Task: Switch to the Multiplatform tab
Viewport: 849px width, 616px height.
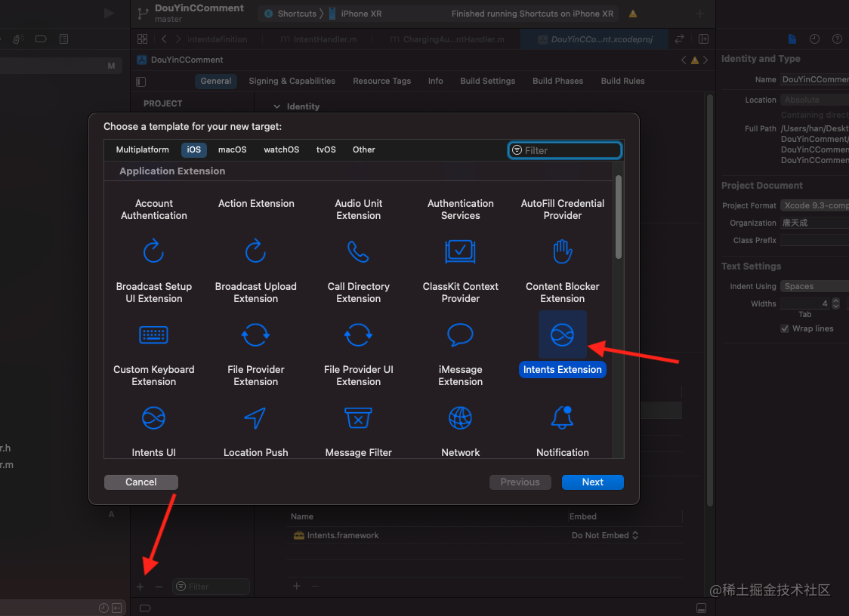Action: pyautogui.click(x=143, y=149)
